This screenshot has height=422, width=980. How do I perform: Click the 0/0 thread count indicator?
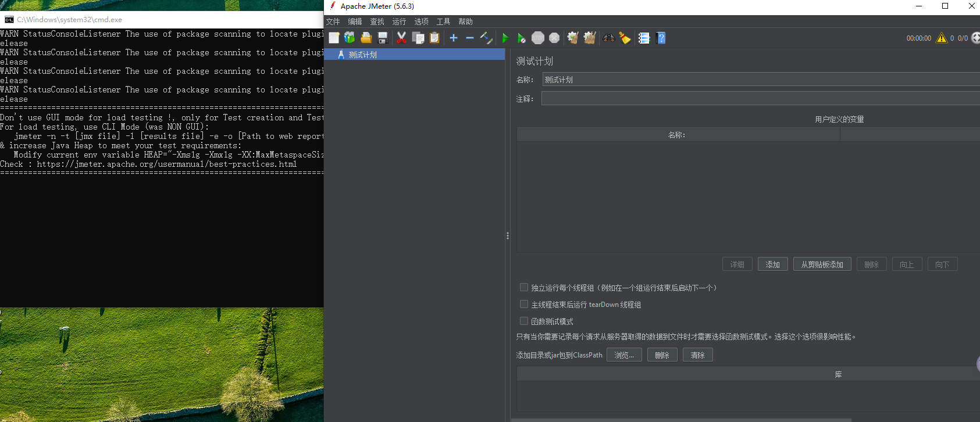point(963,38)
